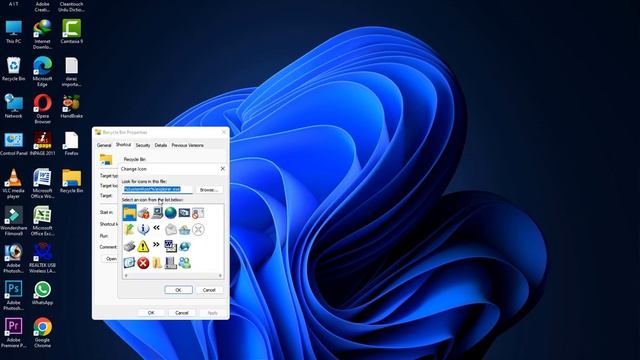Click the Wondershare Filmora desktop icon
This screenshot has height=360, width=640.
pos(13,221)
